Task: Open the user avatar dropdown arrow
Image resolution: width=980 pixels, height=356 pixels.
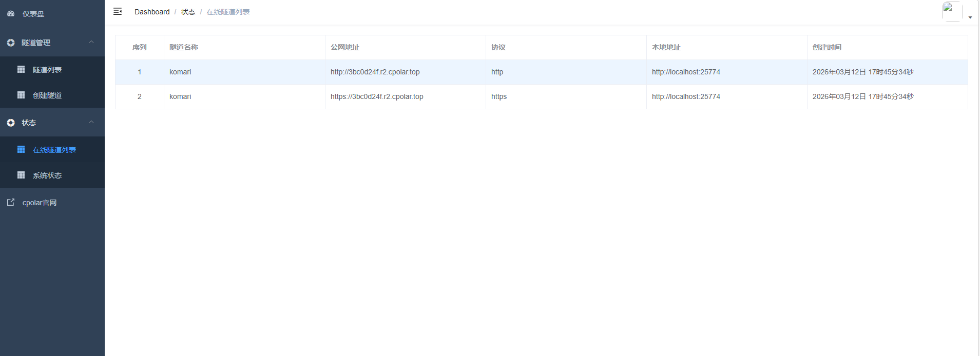Action: pos(970,17)
